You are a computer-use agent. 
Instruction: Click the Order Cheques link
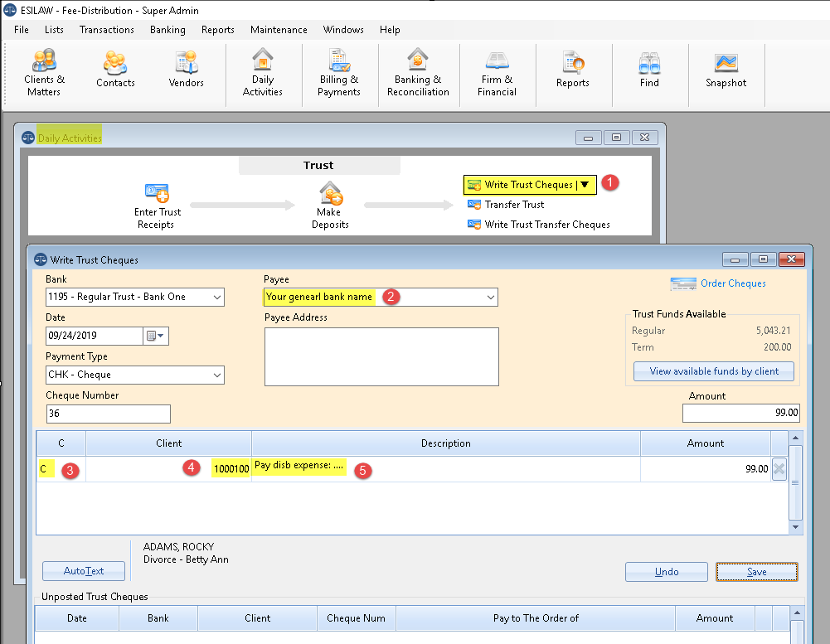pyautogui.click(x=733, y=283)
